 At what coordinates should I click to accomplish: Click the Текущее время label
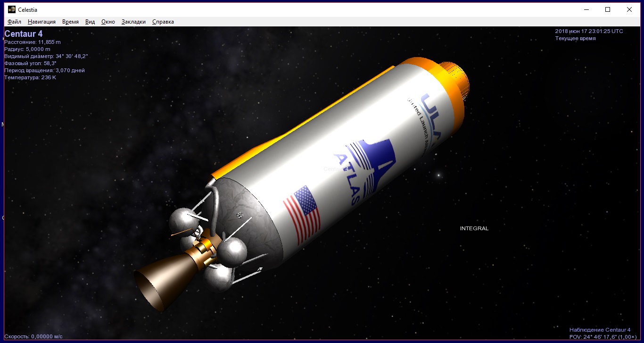tap(575, 38)
